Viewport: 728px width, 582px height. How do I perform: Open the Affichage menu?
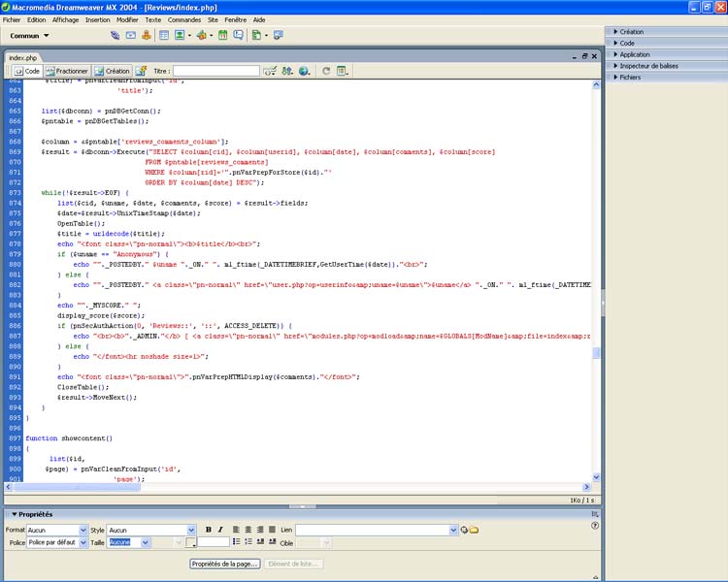pos(65,20)
